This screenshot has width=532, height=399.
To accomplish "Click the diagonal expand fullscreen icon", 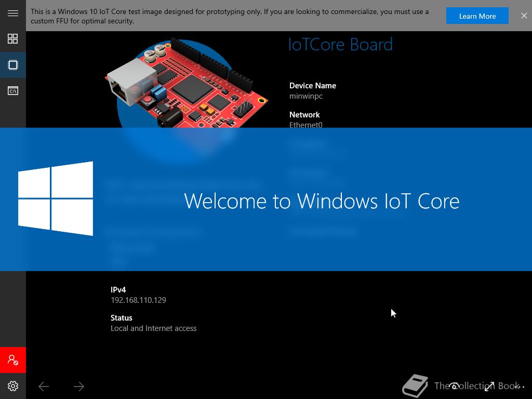I will pos(489,386).
